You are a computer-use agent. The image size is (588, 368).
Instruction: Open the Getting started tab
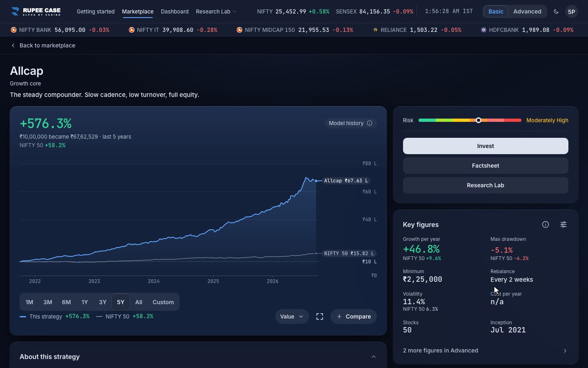point(96,11)
